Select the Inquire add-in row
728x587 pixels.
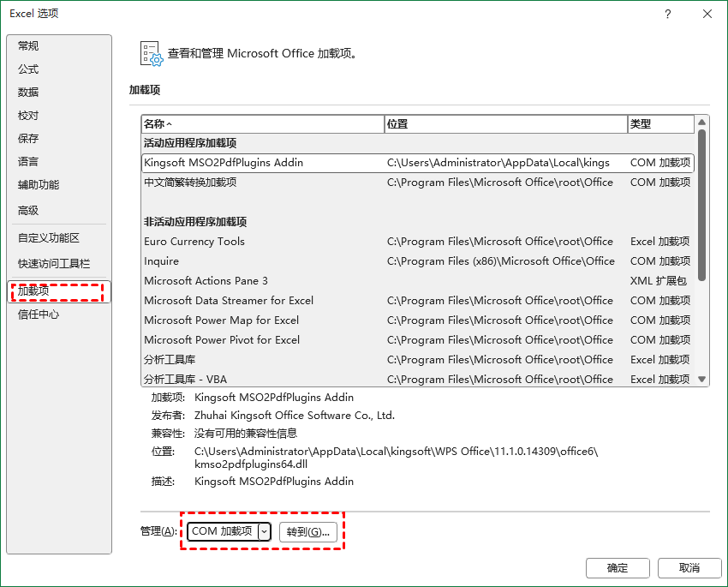(x=418, y=261)
